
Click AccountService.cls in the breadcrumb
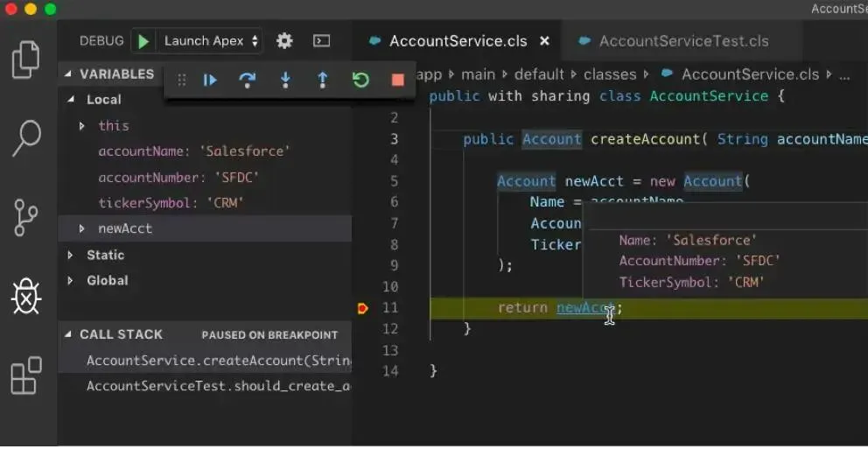(x=750, y=74)
